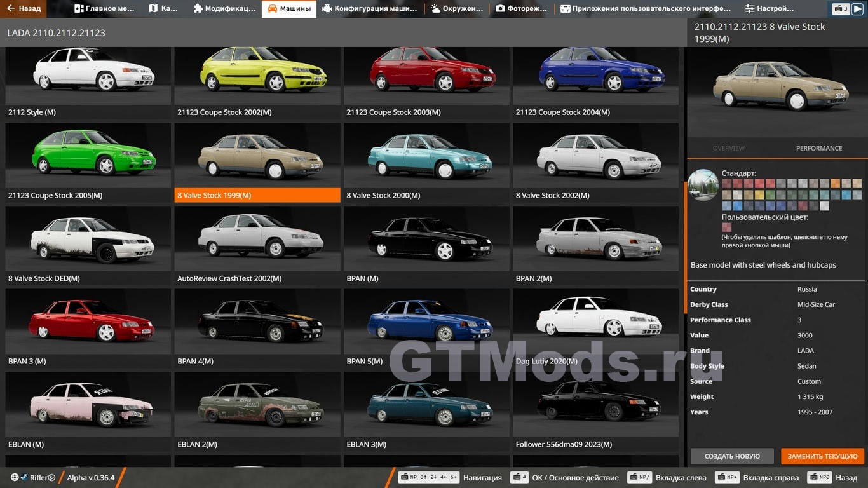Click the СОЗДАТЬ НОВУЮ button

[x=732, y=456]
